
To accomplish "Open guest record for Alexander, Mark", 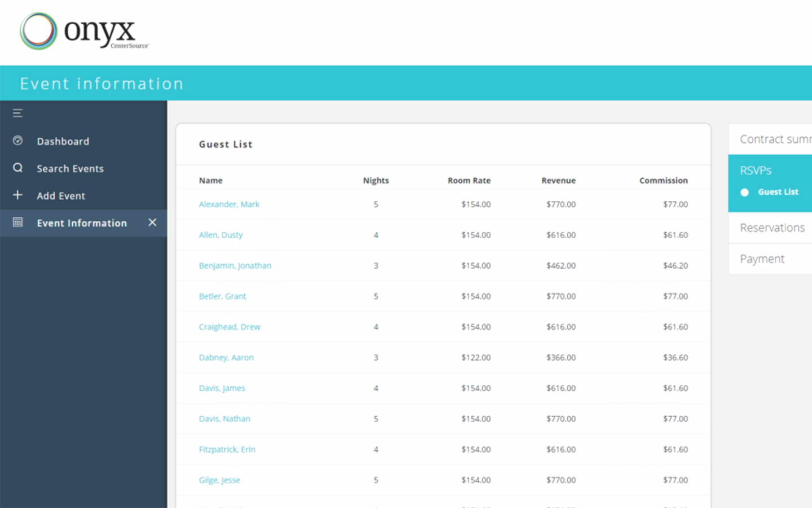I will tap(229, 204).
